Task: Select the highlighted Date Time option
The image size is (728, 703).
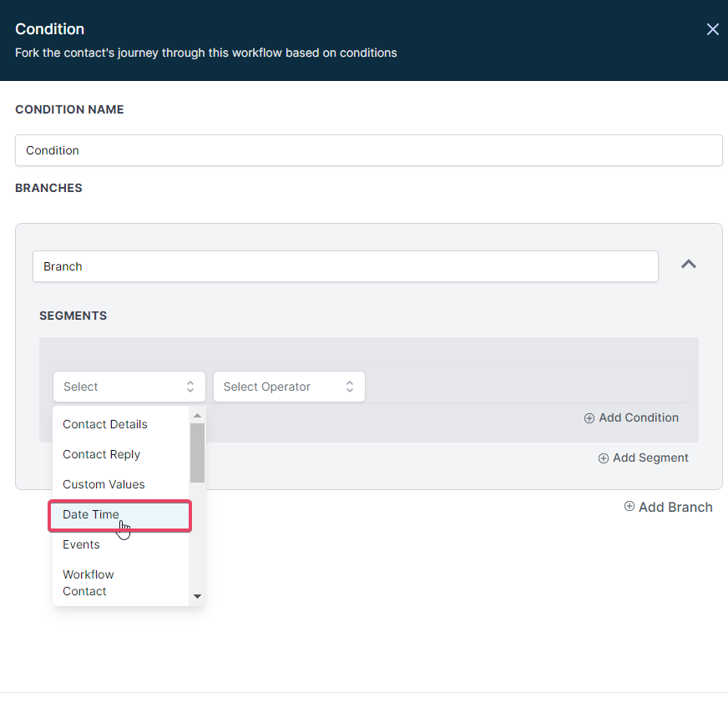Action: tap(91, 514)
